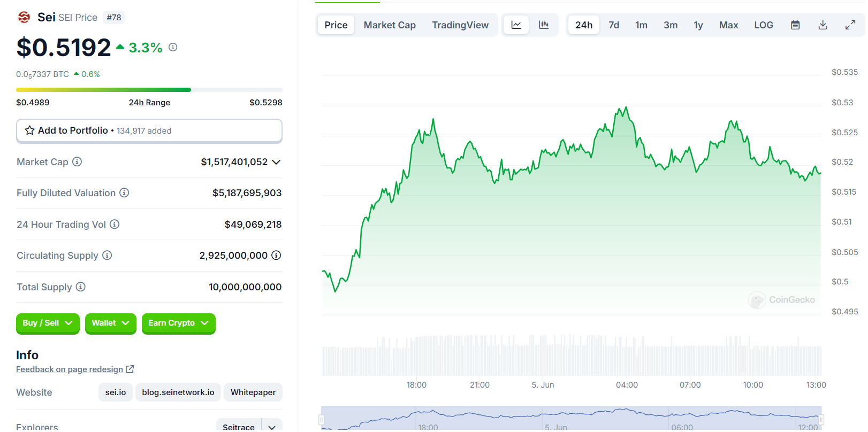868x432 pixels.
Task: Select the 7d time range
Action: (614, 25)
